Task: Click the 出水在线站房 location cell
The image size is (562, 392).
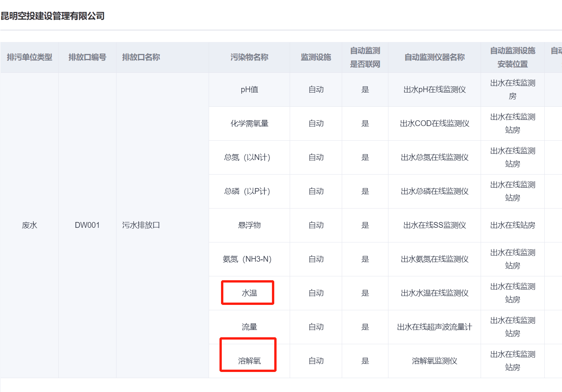Action: 513,225
